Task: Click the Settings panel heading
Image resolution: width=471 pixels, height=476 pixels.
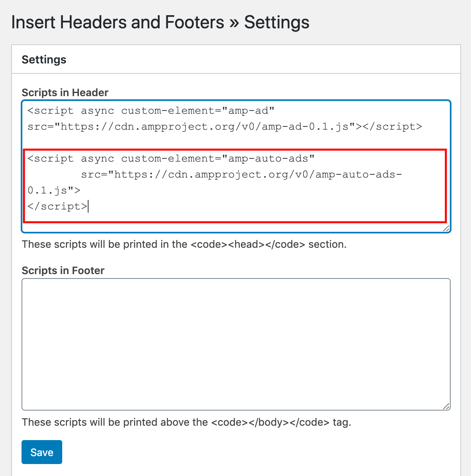Action: tap(44, 59)
